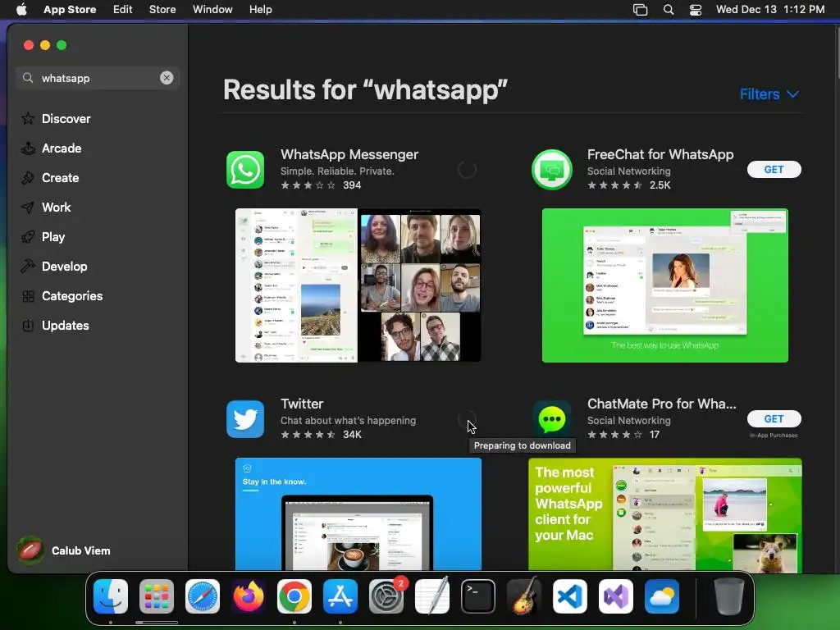
Task: Click Twitter download progress spinner
Action: pos(467,419)
